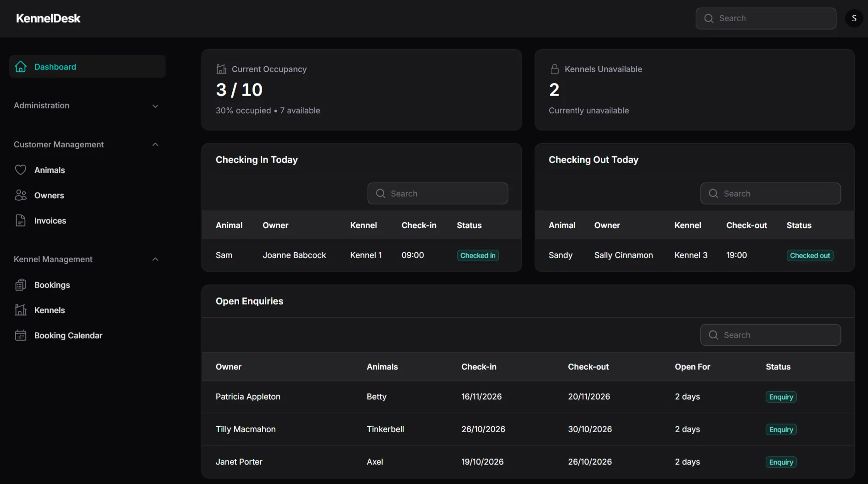
Task: Open Janet Porter enquiry row
Action: point(528,462)
